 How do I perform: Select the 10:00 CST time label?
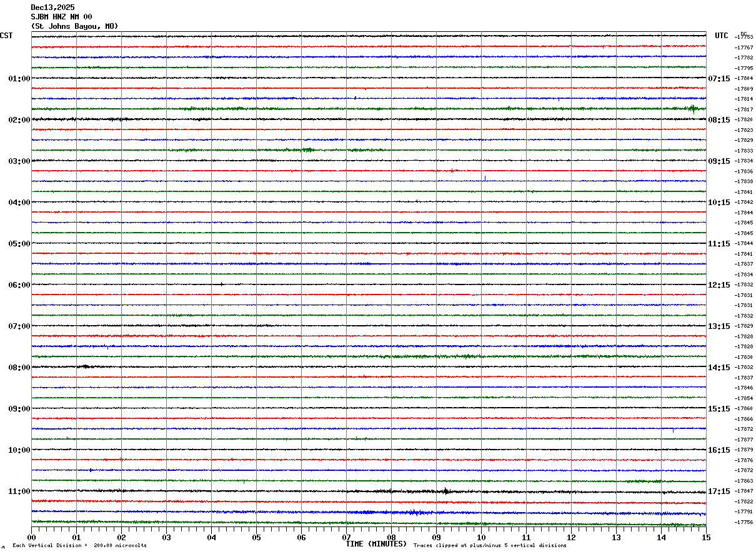pos(19,450)
